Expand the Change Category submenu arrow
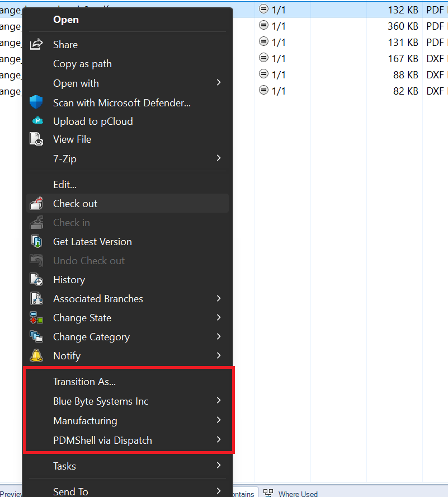 coord(219,336)
